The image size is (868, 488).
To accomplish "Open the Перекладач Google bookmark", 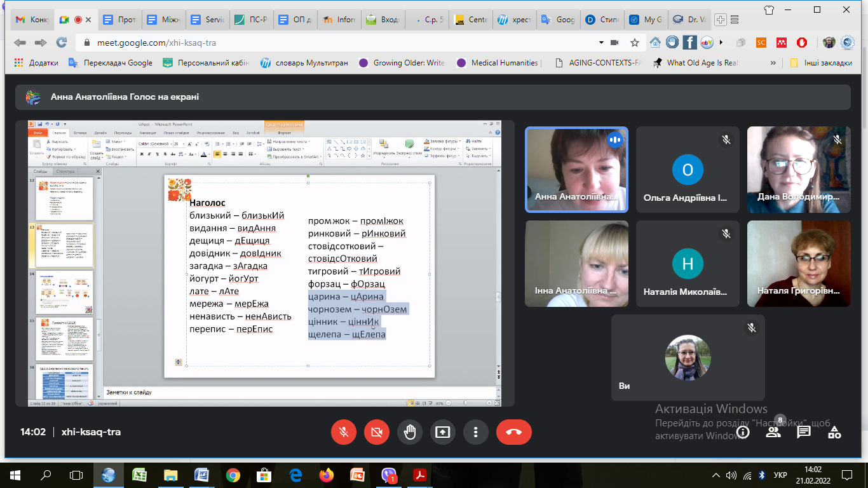I will [x=111, y=63].
